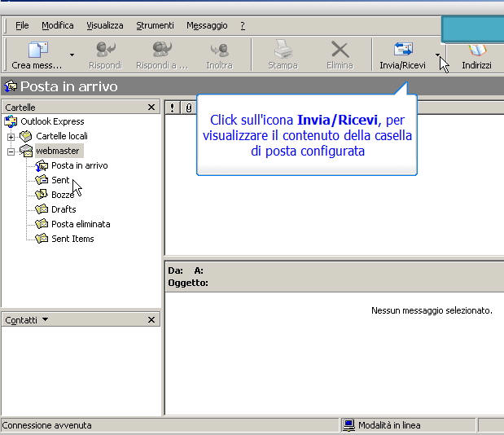Click the Stampa printer icon
Screen dimensions: 504x435
point(283,49)
